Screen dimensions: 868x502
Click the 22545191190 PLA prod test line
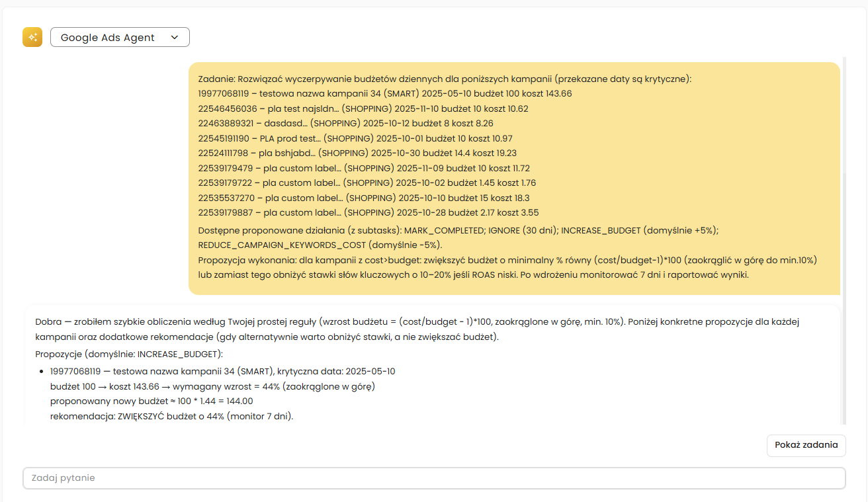click(x=355, y=138)
